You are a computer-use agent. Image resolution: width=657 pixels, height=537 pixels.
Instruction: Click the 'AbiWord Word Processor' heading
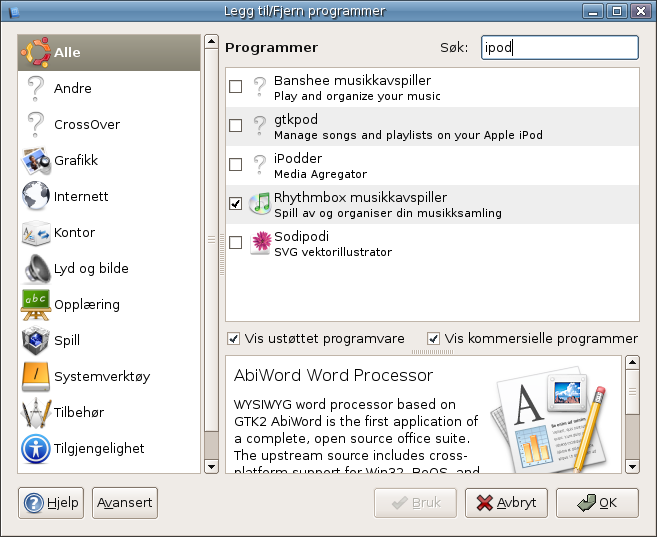[x=334, y=375]
